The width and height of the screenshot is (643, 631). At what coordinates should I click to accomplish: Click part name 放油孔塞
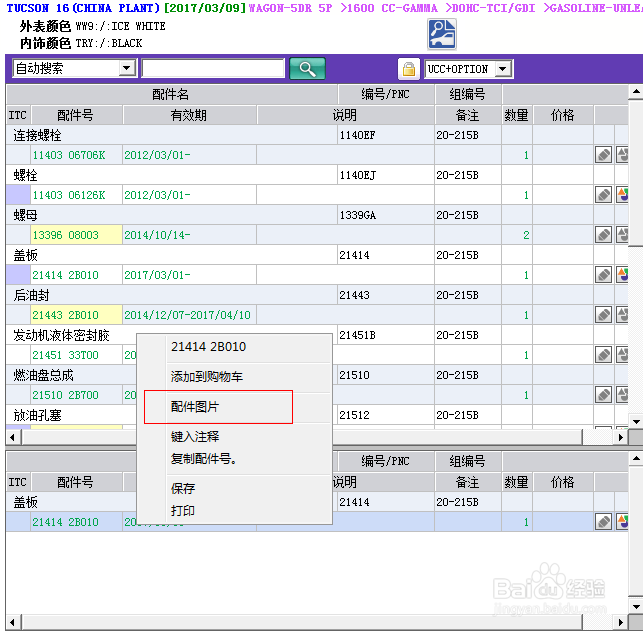[37, 415]
